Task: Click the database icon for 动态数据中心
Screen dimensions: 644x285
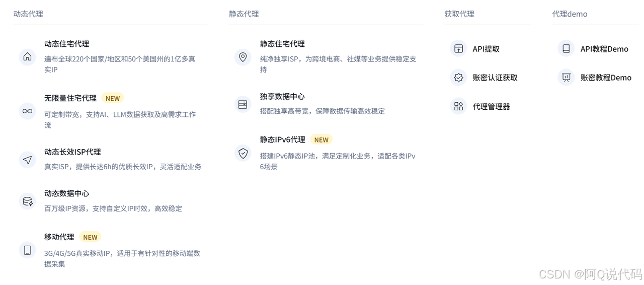Action: (27, 201)
